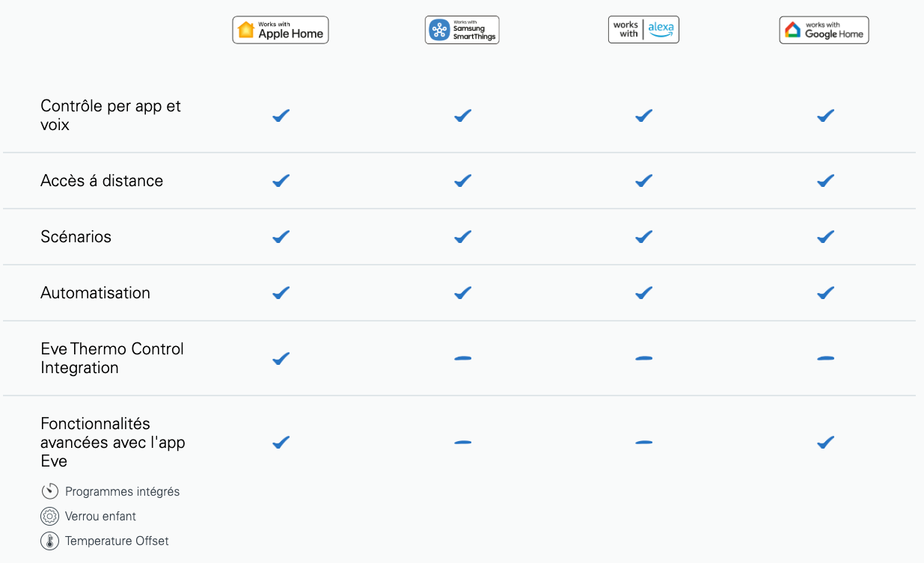Click Alexa dash for Eve Thermo Control Integration
The height and width of the screenshot is (563, 924).
coord(643,359)
